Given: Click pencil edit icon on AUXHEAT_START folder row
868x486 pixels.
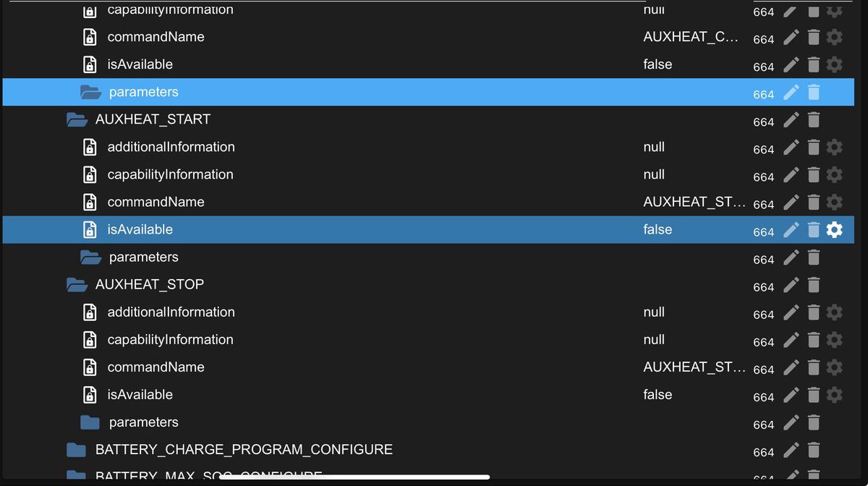Looking at the screenshot, I should tap(791, 119).
